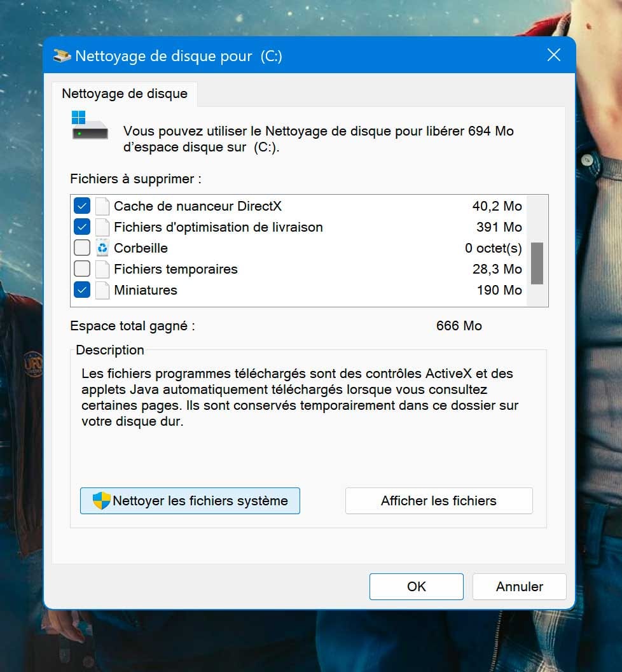Click the Description group label

tap(109, 350)
